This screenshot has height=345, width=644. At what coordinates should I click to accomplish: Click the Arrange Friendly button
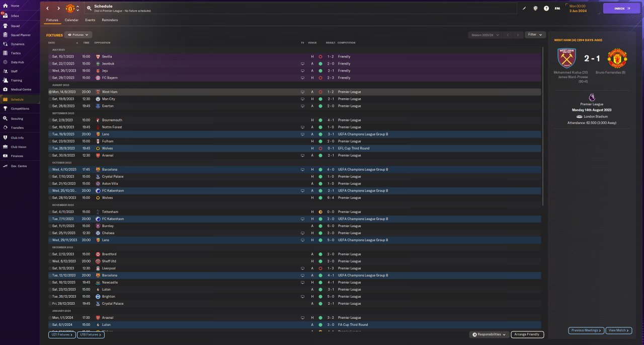coord(527,334)
